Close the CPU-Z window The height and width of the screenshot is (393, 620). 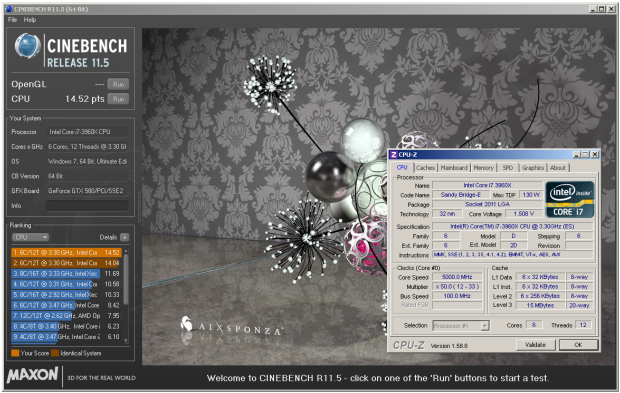(595, 155)
